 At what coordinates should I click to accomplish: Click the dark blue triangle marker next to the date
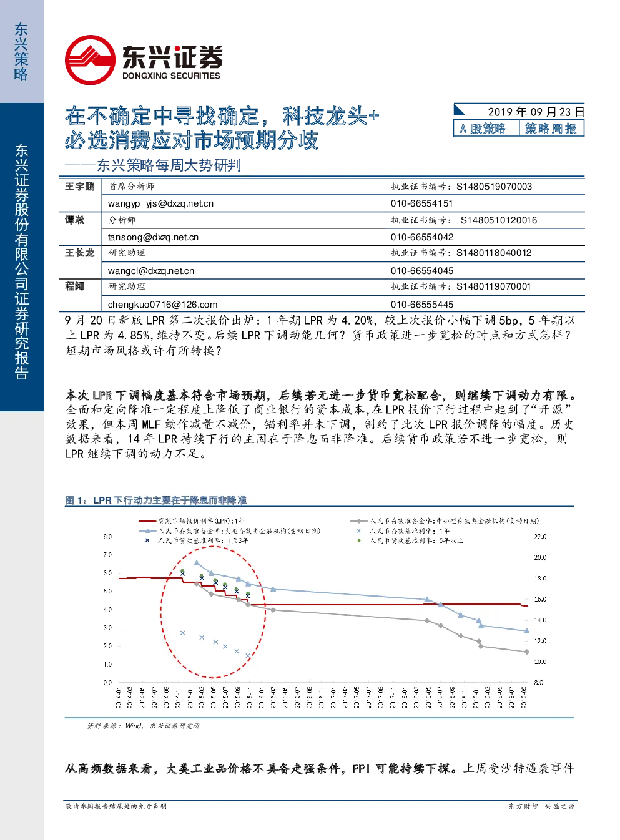[460, 110]
